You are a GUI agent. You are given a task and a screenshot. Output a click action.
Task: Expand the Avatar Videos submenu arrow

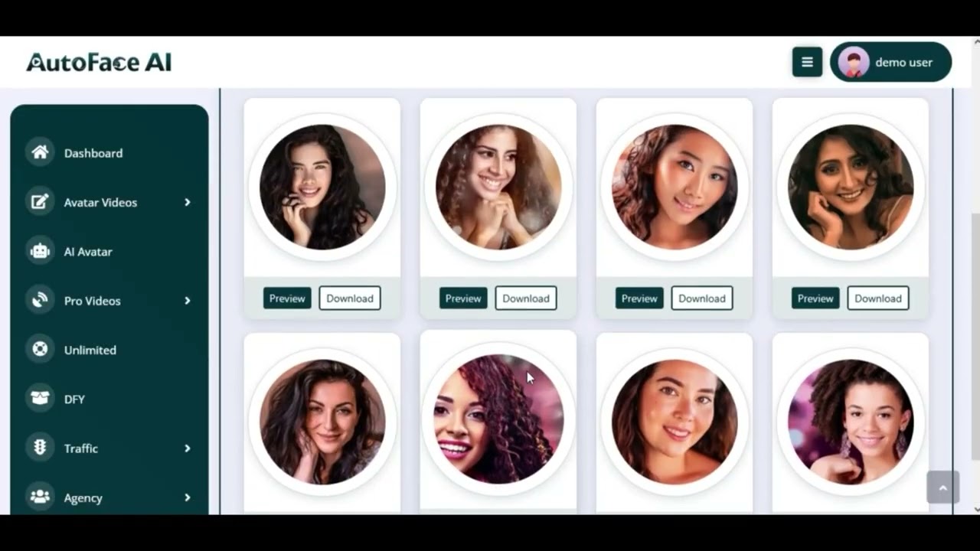pos(187,202)
